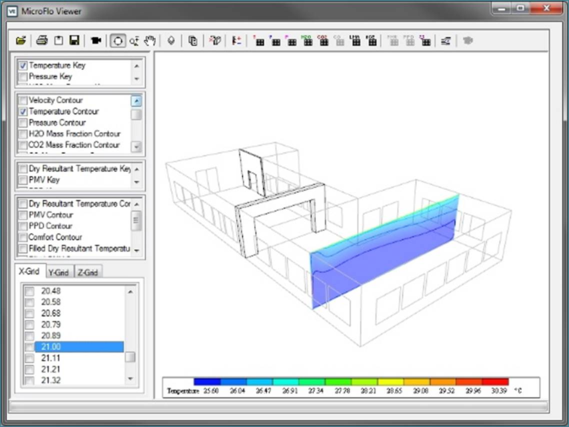
Task: Select the zoom tool icon
Action: pos(134,41)
